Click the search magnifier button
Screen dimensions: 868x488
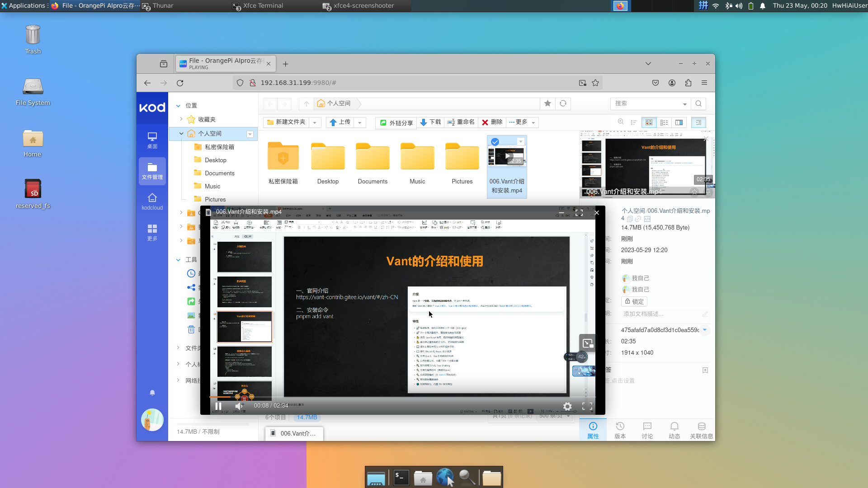click(698, 103)
